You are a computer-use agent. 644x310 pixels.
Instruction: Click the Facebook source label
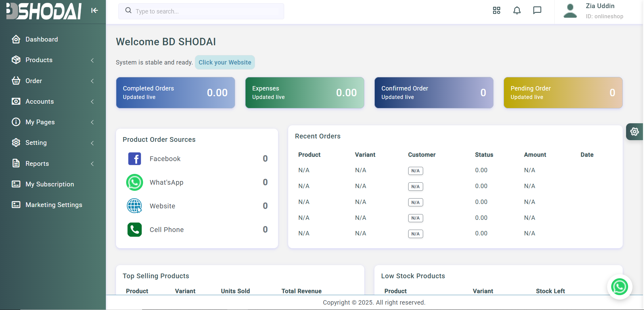[165, 159]
